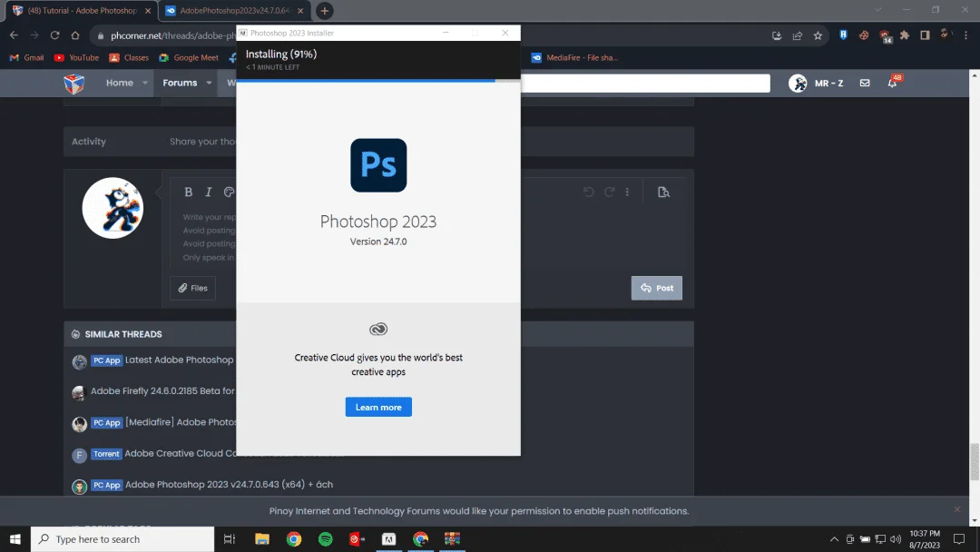Click the Post reply button
This screenshot has width=980, height=552.
coord(656,288)
